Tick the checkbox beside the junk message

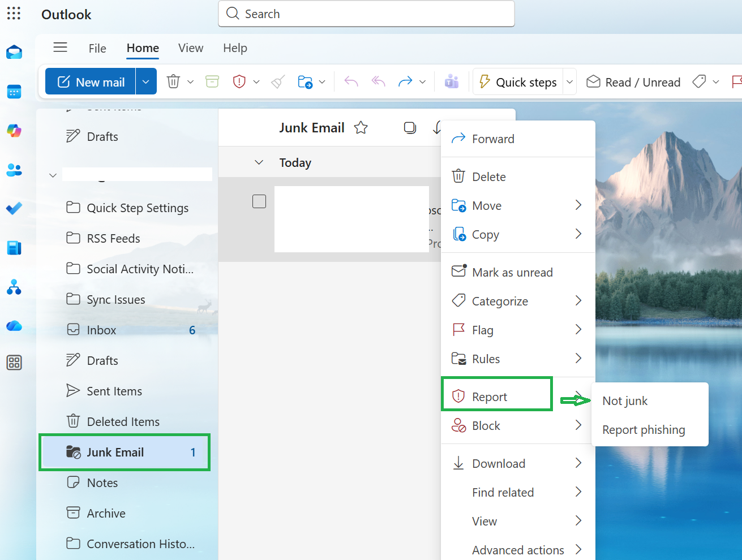[x=259, y=201]
